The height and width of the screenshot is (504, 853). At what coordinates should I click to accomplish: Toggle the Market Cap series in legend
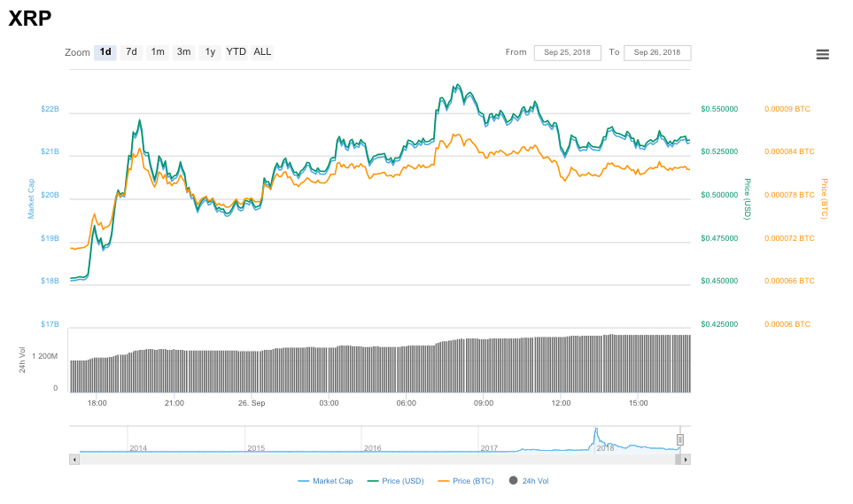(325, 481)
